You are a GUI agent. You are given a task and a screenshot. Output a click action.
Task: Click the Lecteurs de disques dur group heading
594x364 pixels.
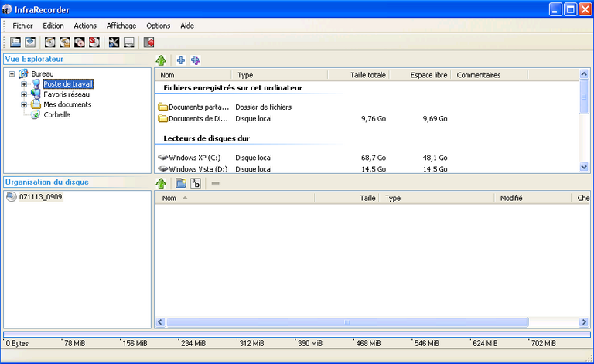coord(207,138)
